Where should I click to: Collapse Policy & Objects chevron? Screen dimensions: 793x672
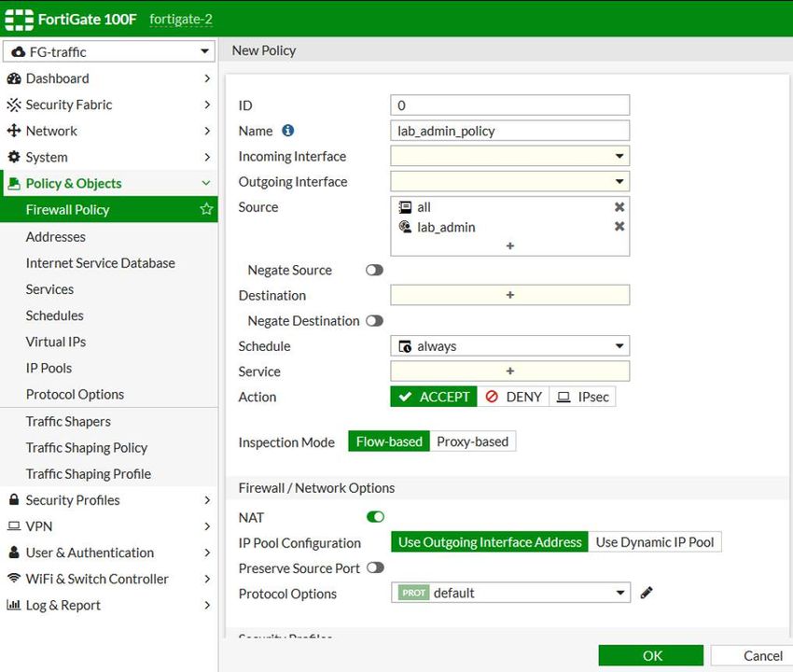206,183
